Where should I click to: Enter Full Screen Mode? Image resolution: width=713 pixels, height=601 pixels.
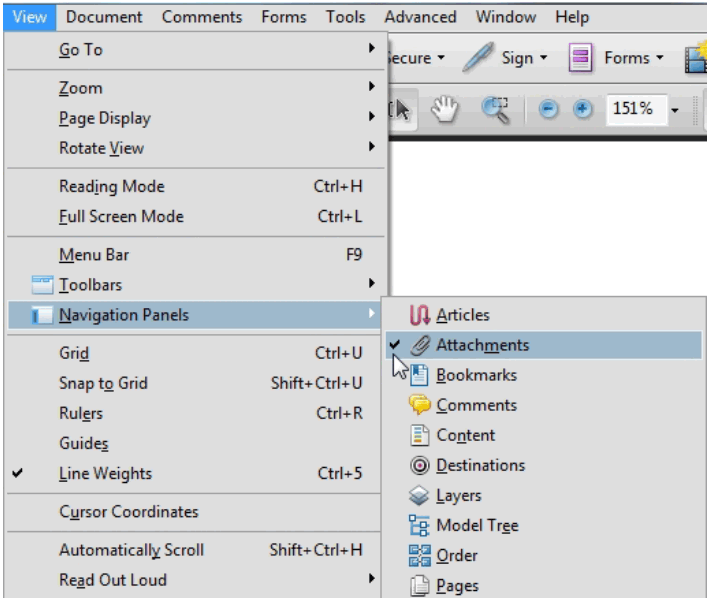tap(121, 216)
